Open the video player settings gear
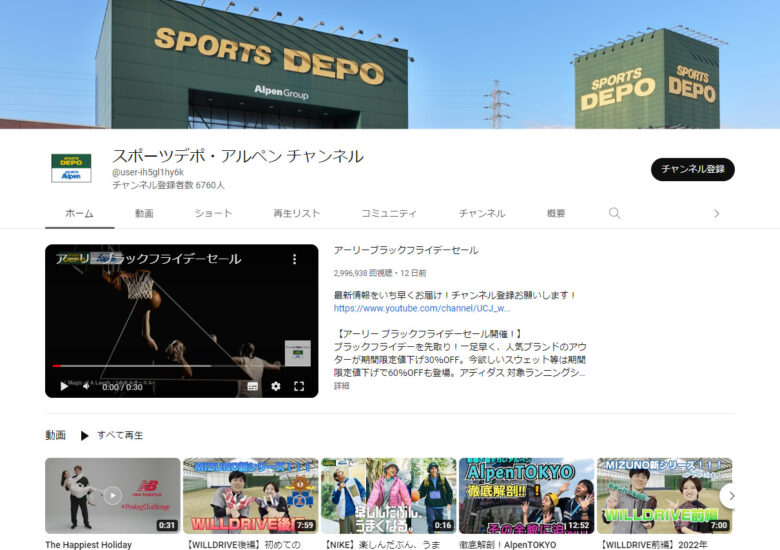 276,386
